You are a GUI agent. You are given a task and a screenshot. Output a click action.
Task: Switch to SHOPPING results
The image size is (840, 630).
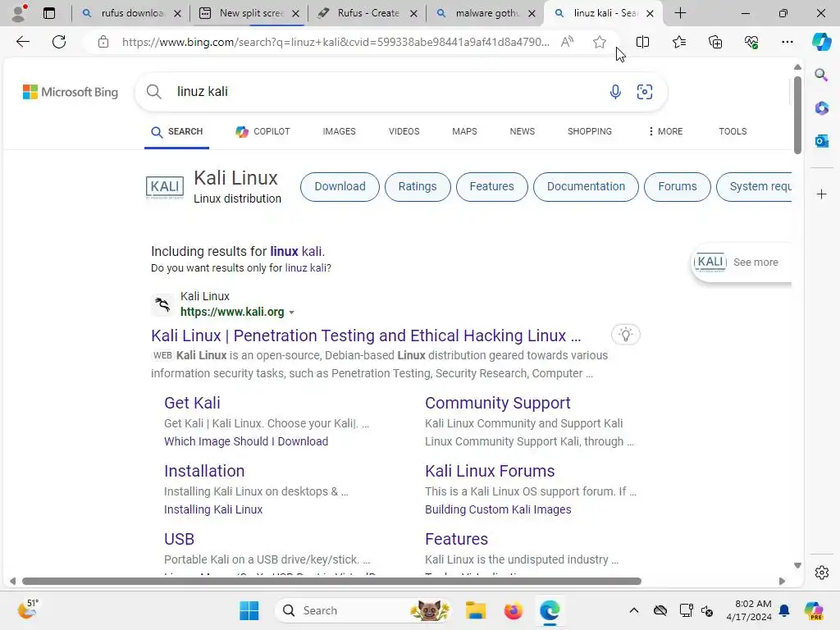tap(589, 131)
